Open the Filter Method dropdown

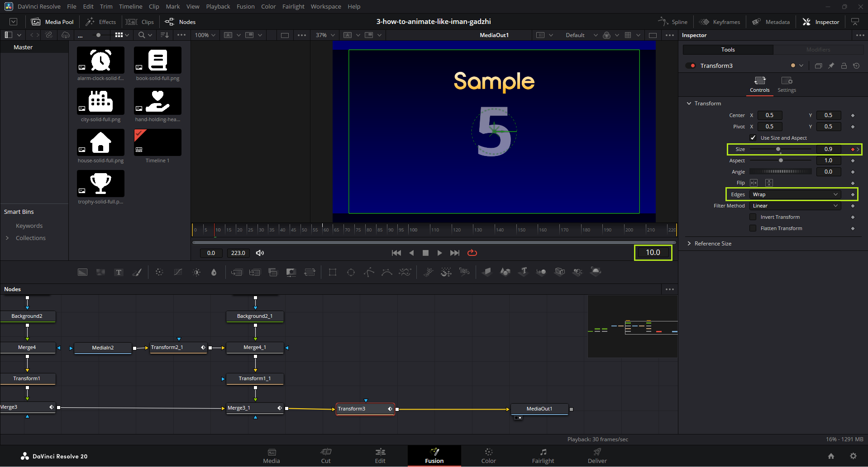[795, 206]
